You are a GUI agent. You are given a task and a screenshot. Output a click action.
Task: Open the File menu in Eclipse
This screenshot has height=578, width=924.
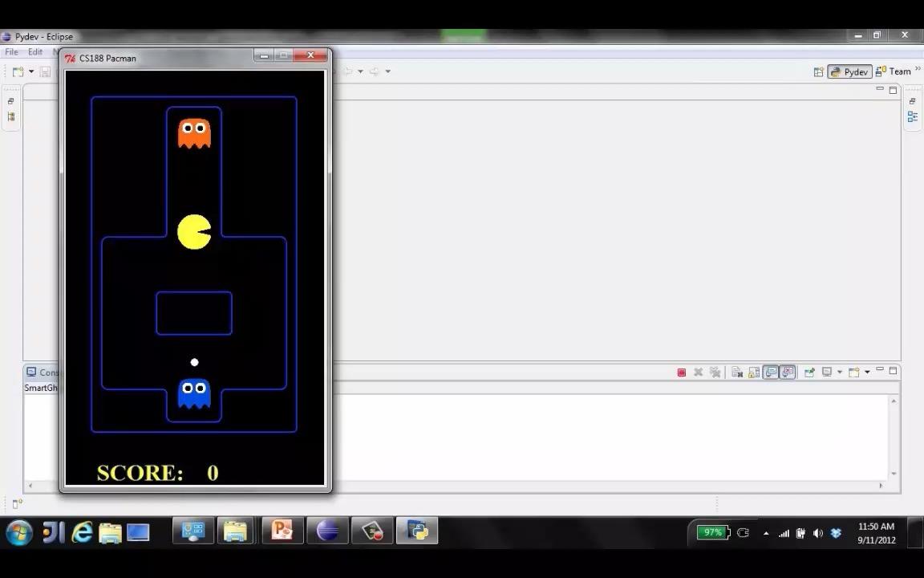point(11,52)
